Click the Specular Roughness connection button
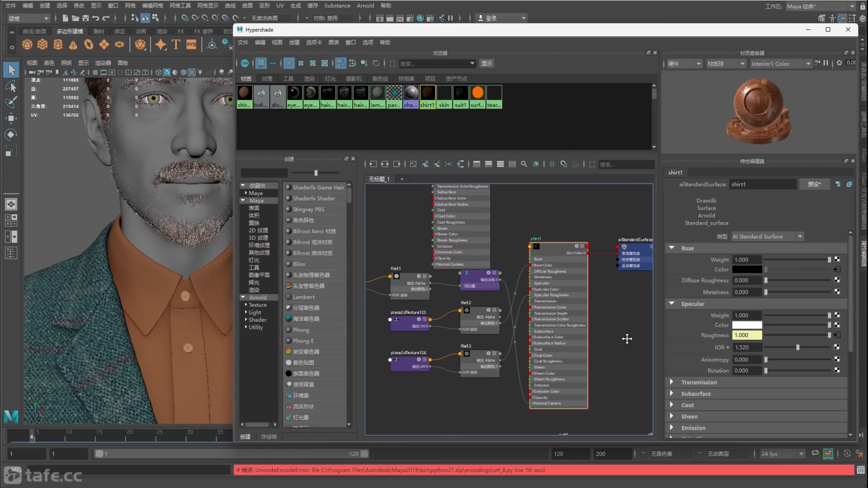 (x=837, y=335)
